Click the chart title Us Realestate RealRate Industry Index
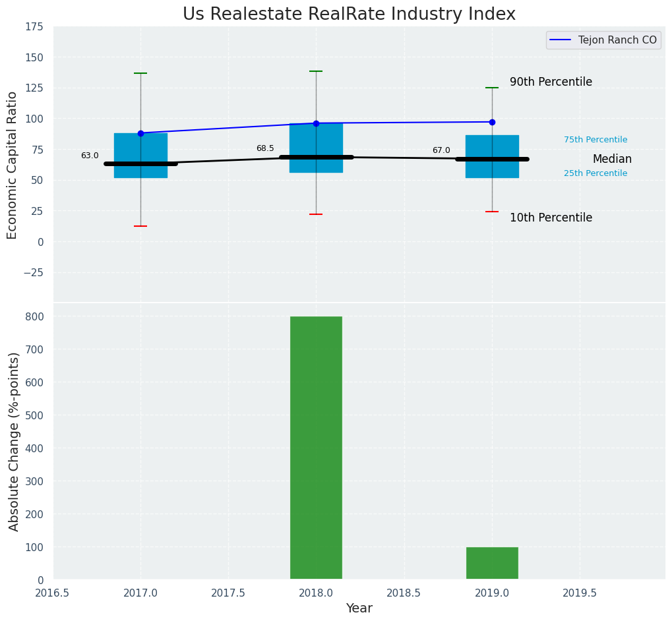Screen dimensions: 672x621 tap(349, 14)
